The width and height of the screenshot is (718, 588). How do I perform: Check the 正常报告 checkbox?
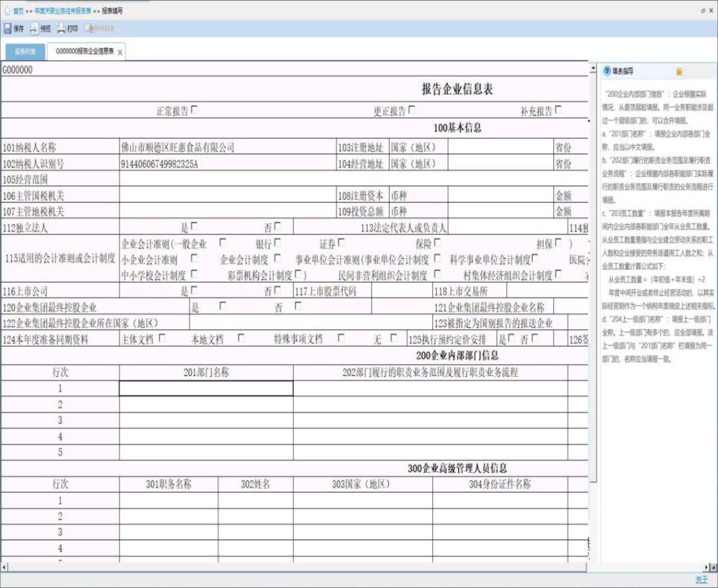pyautogui.click(x=194, y=110)
